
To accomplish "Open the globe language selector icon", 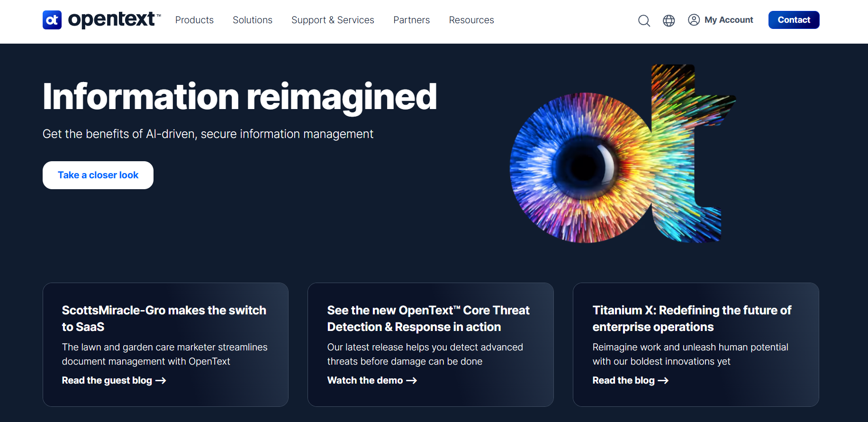I will click(x=669, y=20).
